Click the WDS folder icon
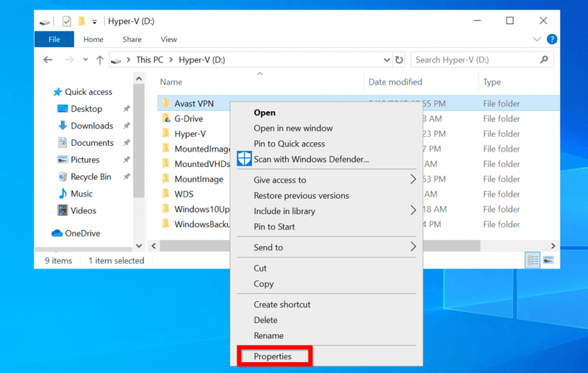Viewport: 588px width, 373px height. [x=166, y=193]
